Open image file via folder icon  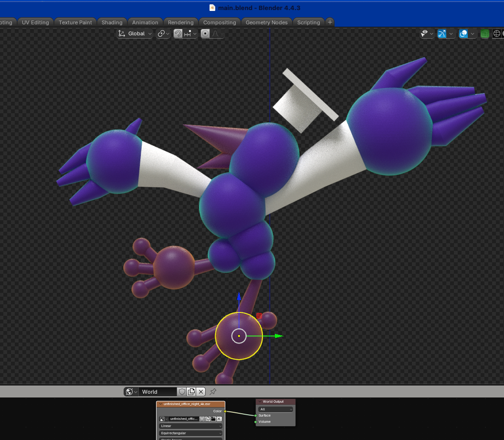point(213,419)
